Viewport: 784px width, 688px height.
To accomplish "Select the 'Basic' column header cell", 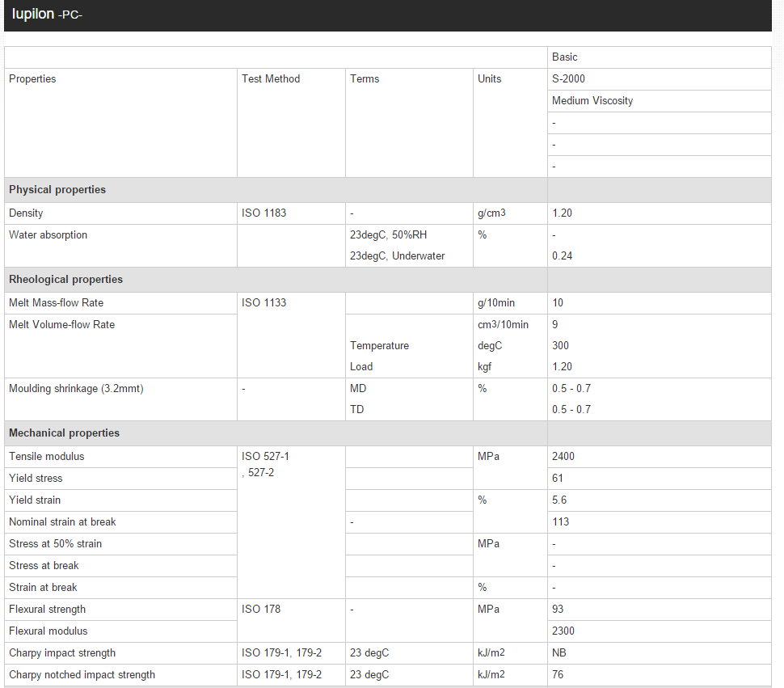I will pos(659,57).
